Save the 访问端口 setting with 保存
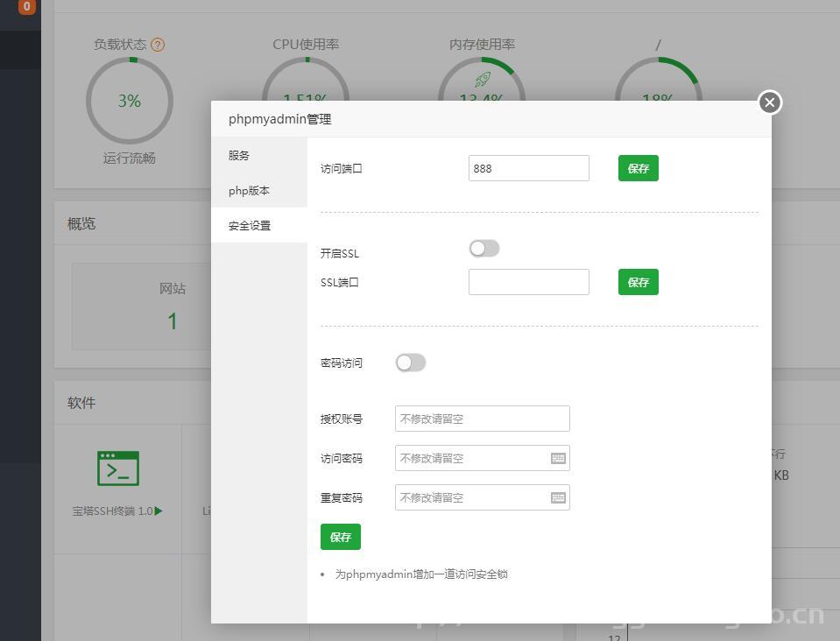 [x=638, y=168]
